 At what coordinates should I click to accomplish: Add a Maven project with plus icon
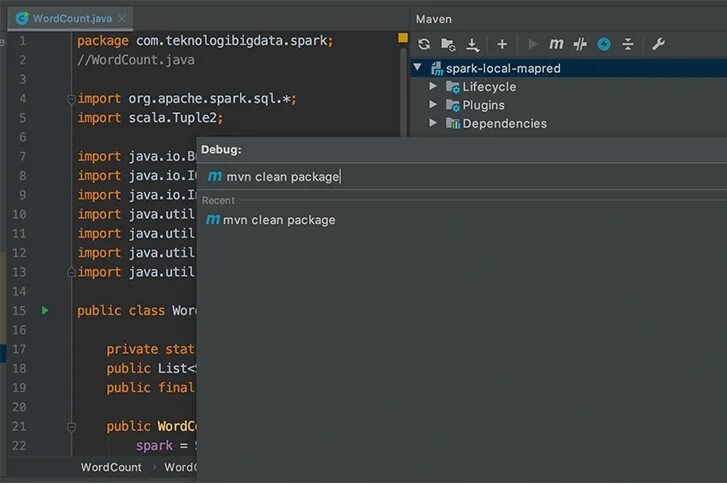tap(502, 44)
